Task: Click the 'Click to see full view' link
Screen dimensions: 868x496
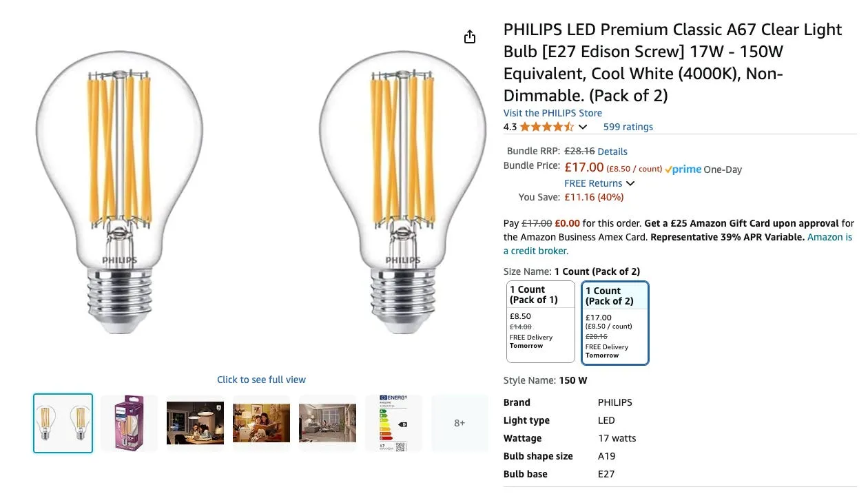Action: point(261,380)
